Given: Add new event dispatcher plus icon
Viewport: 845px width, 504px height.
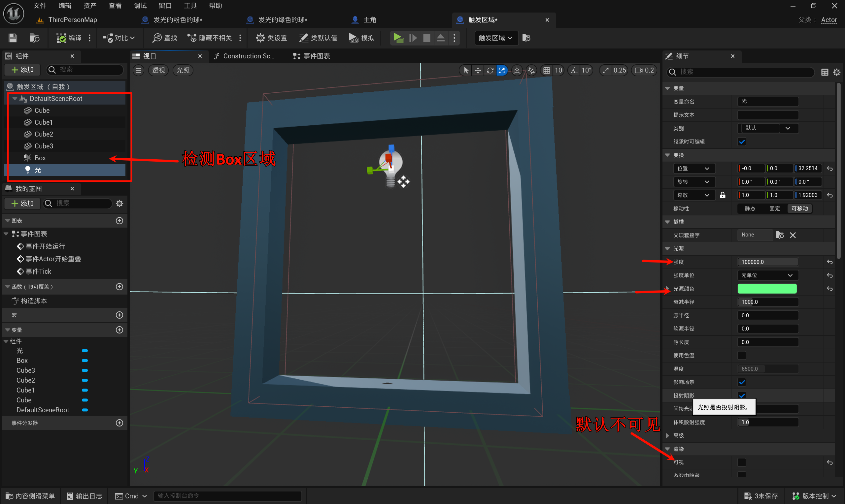Looking at the screenshot, I should [x=119, y=423].
